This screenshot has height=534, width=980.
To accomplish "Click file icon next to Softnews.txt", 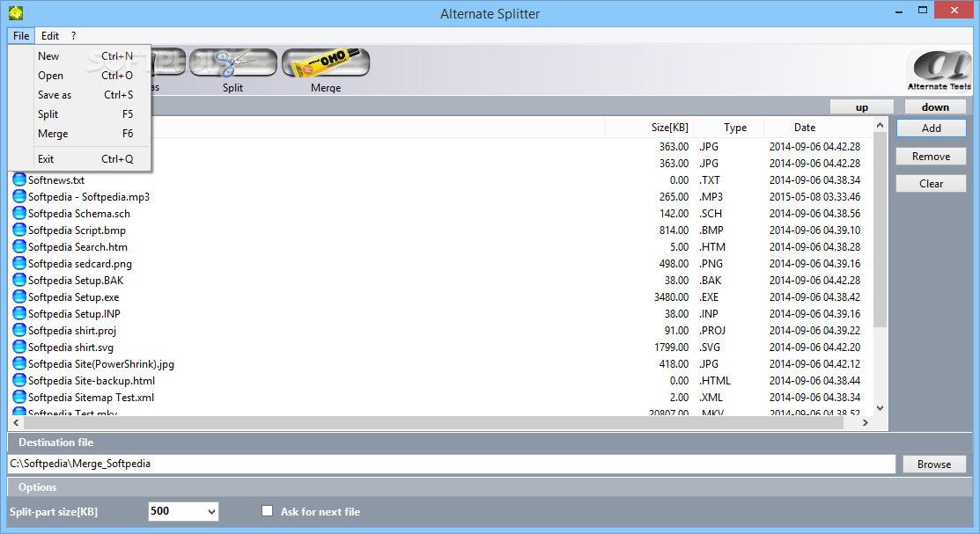I will click(x=19, y=179).
